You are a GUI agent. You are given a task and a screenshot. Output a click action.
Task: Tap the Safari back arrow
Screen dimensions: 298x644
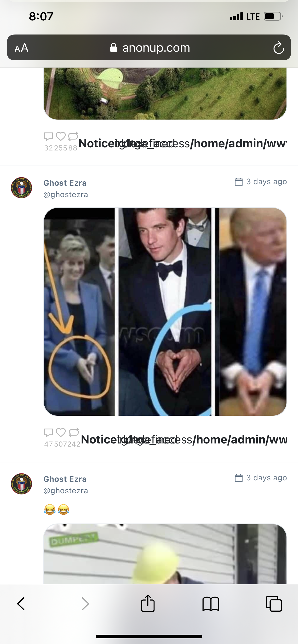click(x=21, y=604)
